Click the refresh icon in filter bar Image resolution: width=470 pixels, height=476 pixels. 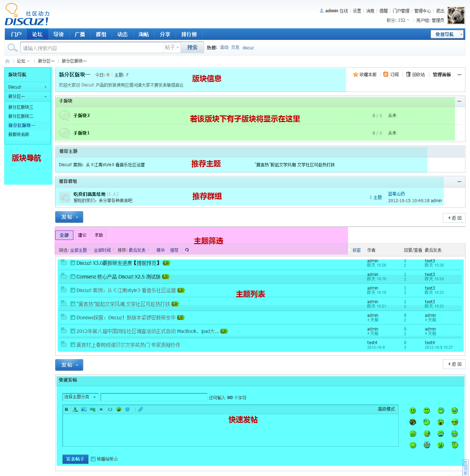tap(187, 250)
